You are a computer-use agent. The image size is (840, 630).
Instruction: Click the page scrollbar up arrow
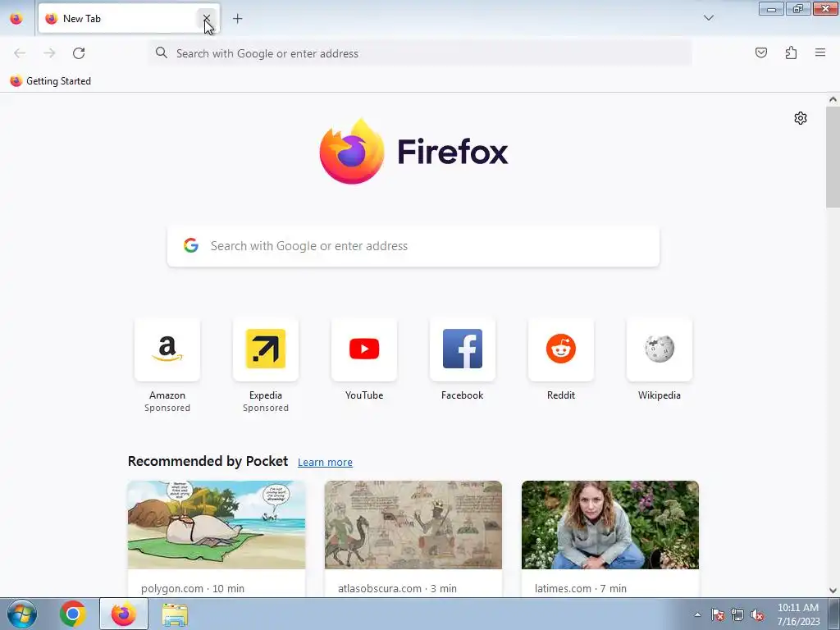click(833, 99)
